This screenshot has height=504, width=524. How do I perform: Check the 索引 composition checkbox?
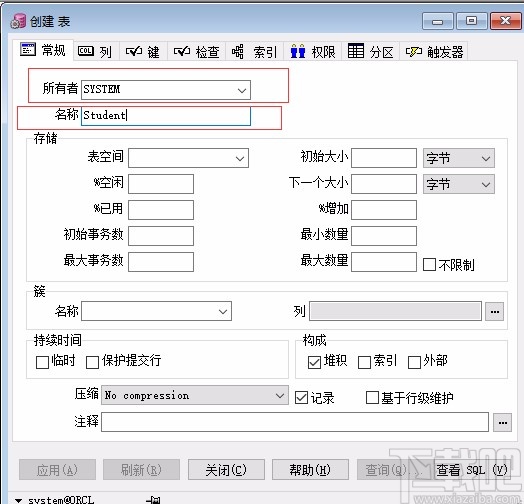tap(364, 362)
